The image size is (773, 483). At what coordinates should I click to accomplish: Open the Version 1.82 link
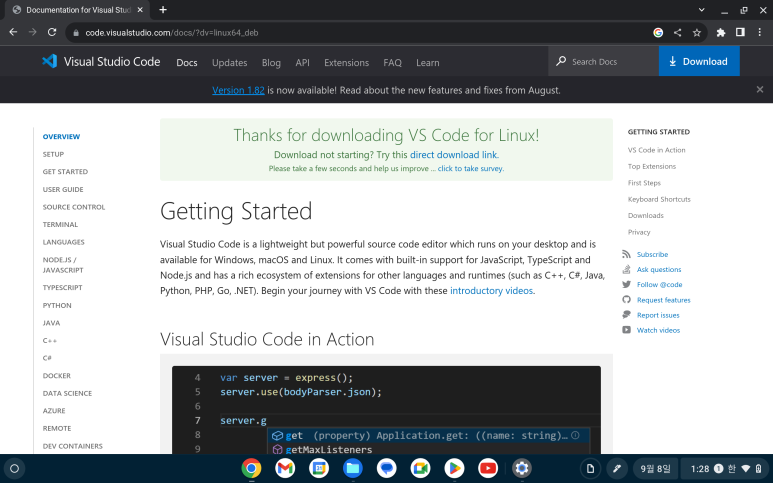[238, 90]
